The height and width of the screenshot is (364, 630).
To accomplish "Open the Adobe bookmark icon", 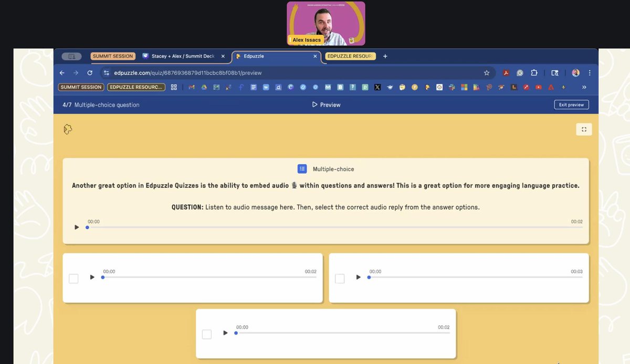I will pos(551,87).
